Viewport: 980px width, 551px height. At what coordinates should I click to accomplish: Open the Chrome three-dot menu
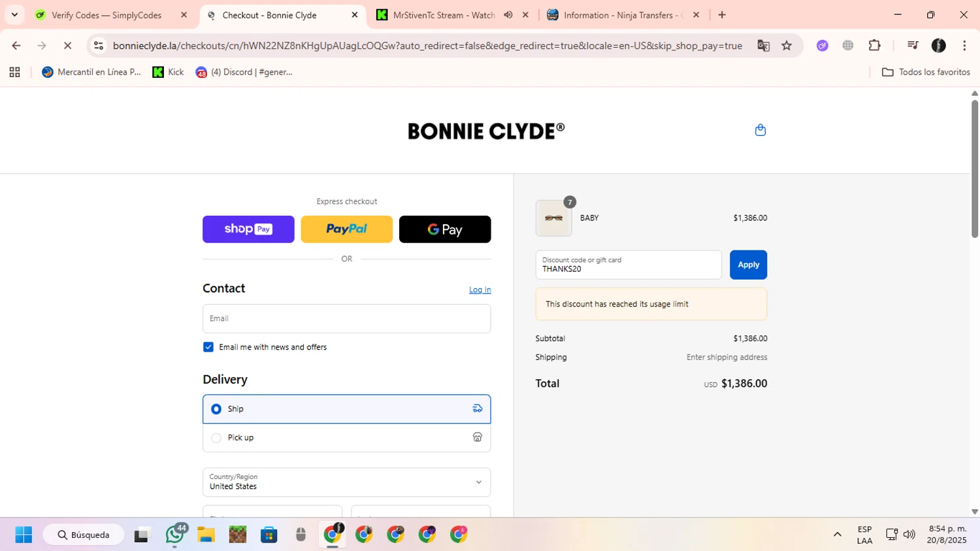pos(964,46)
